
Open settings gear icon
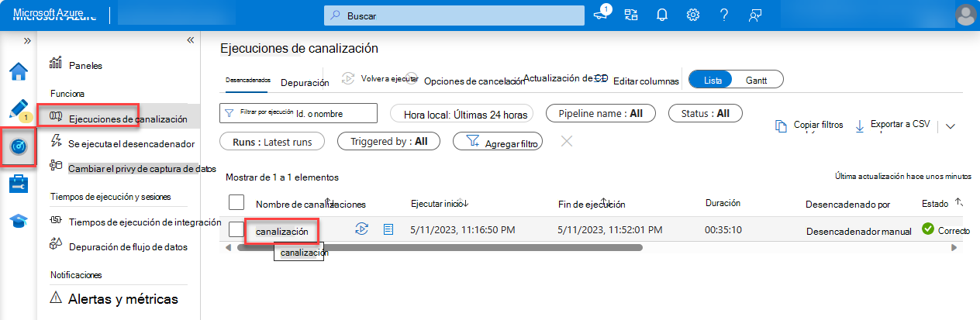[x=694, y=15]
